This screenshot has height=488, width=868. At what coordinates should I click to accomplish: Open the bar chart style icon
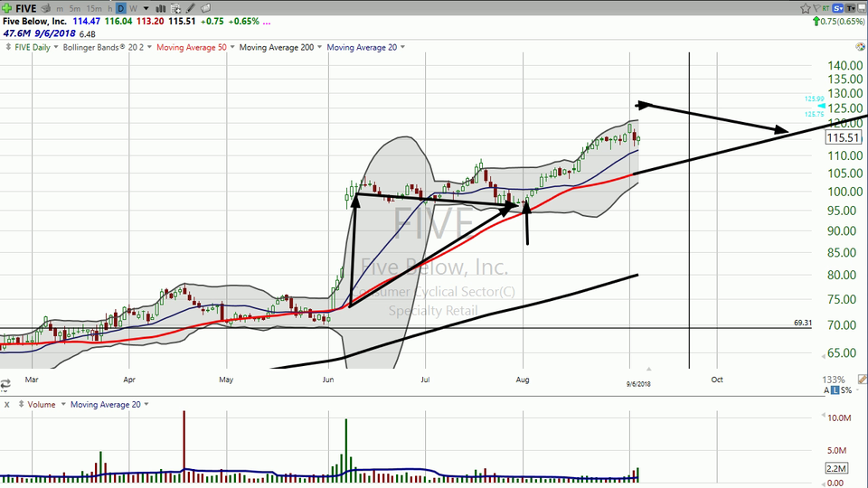161,8
